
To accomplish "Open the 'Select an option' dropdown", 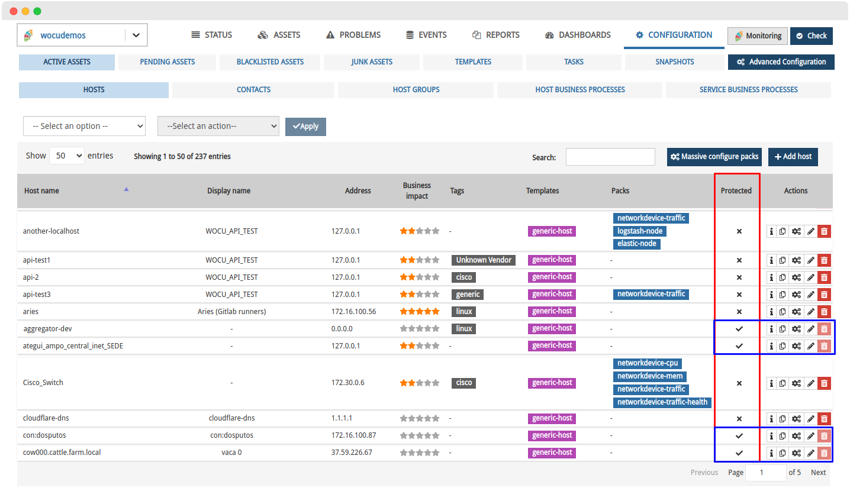I will pos(84,126).
